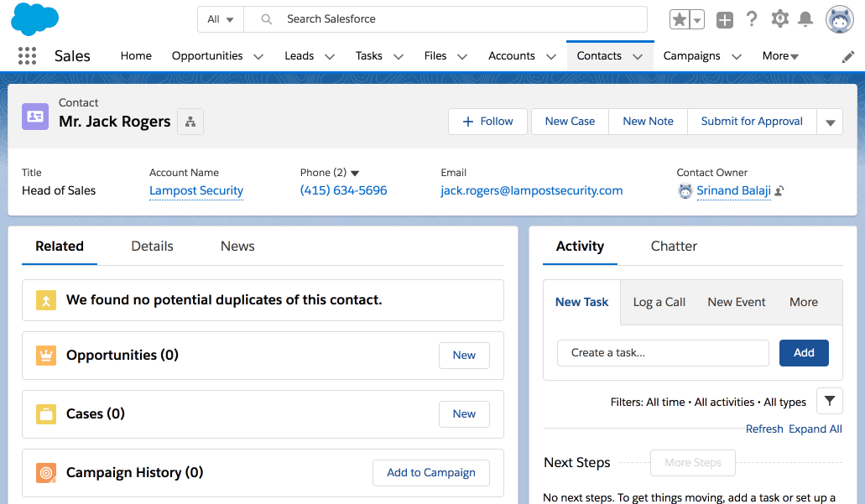Switch to the Details tab
Screen dimensions: 865x504
pyautogui.click(x=152, y=247)
